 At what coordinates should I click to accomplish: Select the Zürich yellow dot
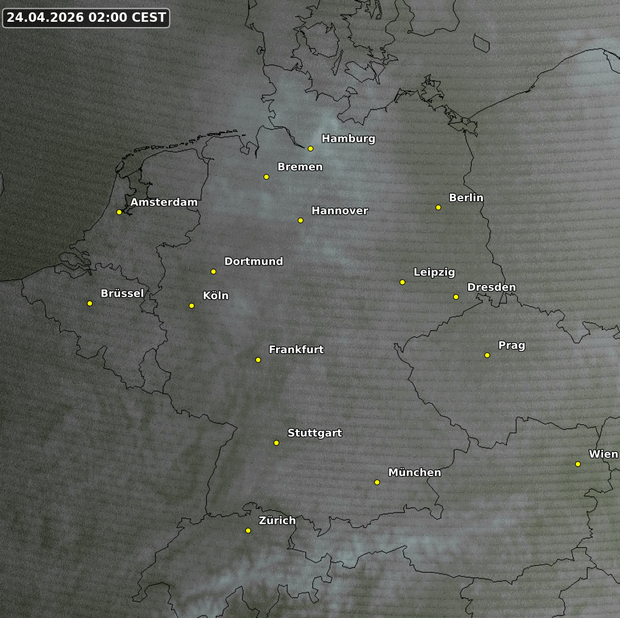(x=248, y=530)
